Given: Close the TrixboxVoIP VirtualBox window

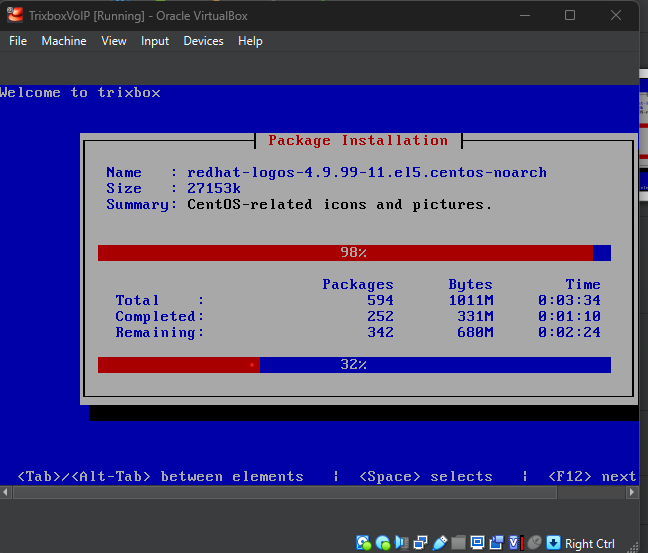Looking at the screenshot, I should [x=616, y=15].
